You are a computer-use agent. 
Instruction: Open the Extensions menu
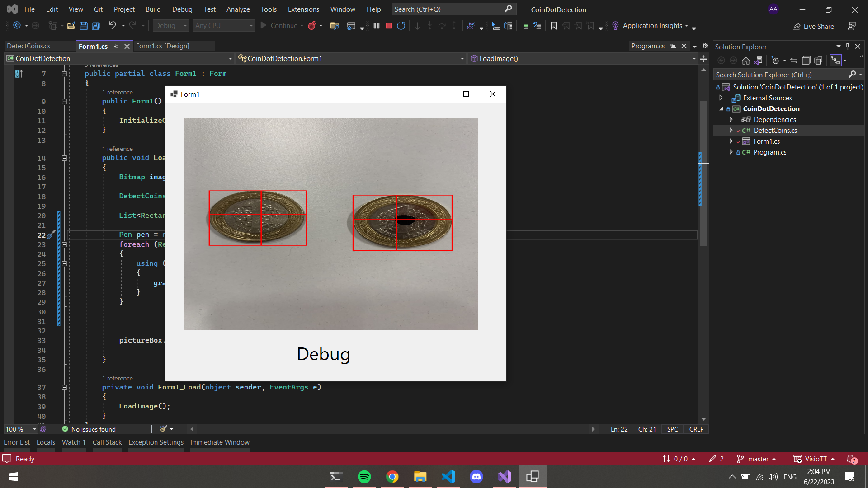point(303,9)
